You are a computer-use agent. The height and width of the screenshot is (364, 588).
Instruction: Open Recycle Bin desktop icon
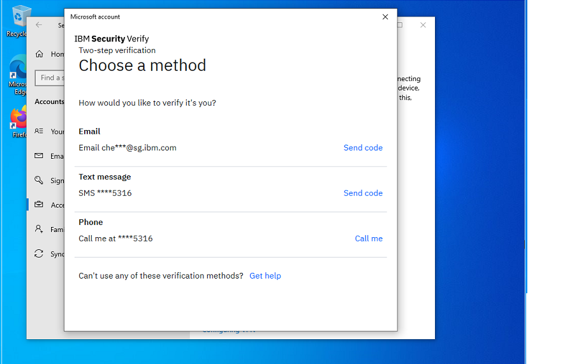(x=17, y=20)
